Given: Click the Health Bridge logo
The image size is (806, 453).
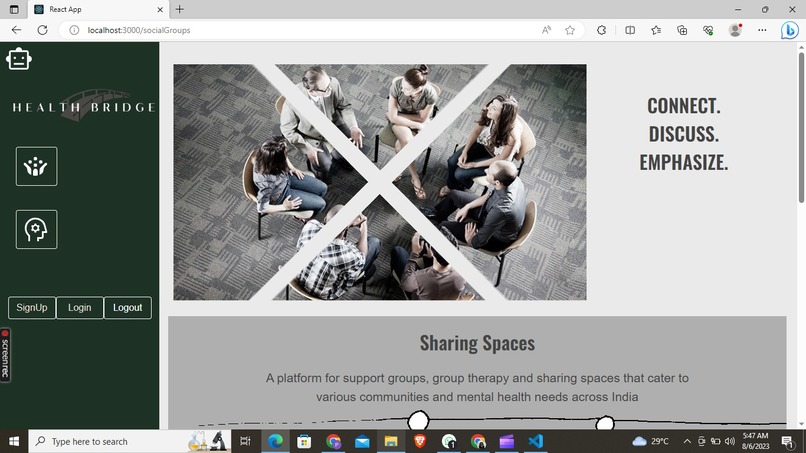Looking at the screenshot, I should (84, 106).
